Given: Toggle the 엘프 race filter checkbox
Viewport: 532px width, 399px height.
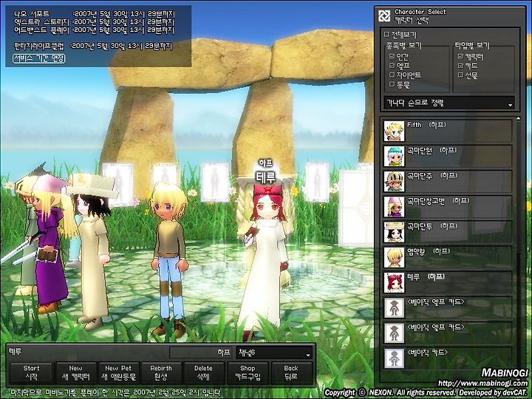Looking at the screenshot, I should [x=392, y=65].
